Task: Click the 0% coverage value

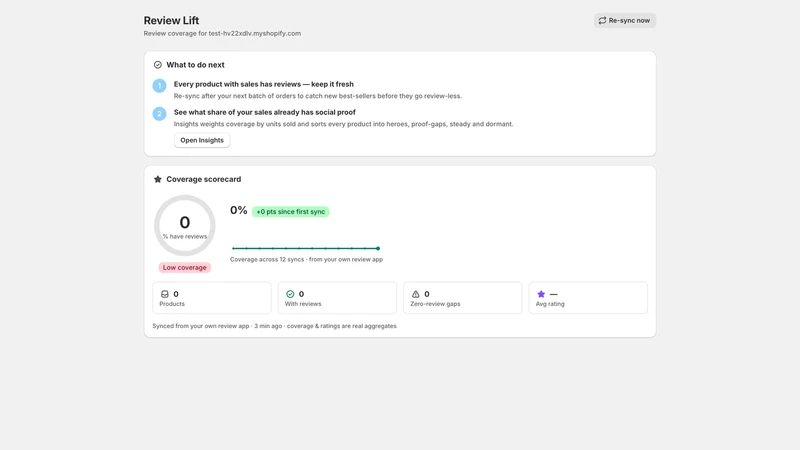Action: click(238, 210)
